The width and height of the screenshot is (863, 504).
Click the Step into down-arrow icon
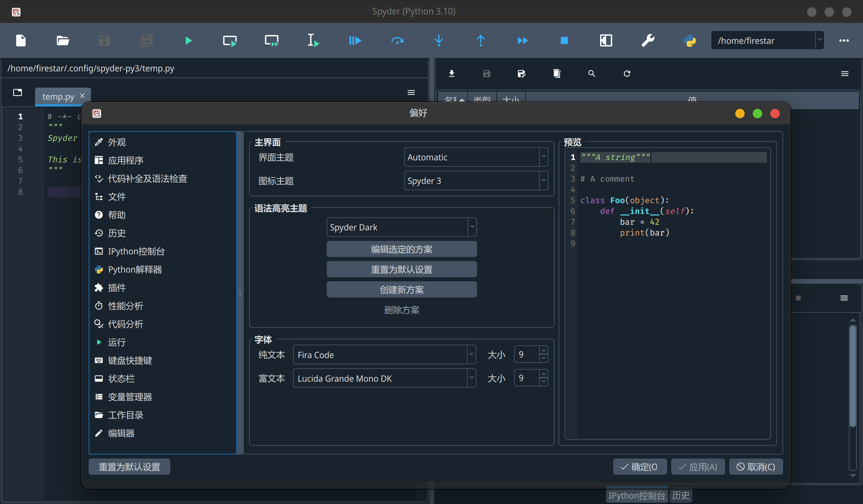(439, 41)
